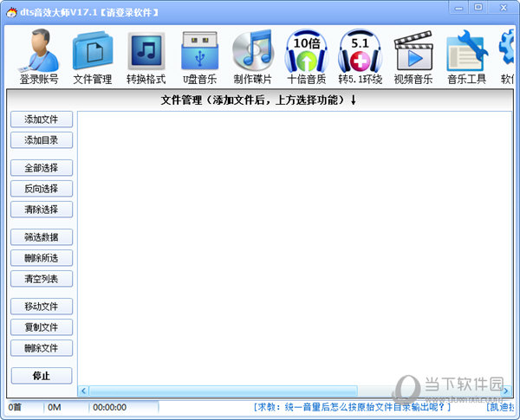This screenshot has height=420, width=520.
Task: Open the 凯迪 link in status bar
Action: pyautogui.click(x=500, y=407)
